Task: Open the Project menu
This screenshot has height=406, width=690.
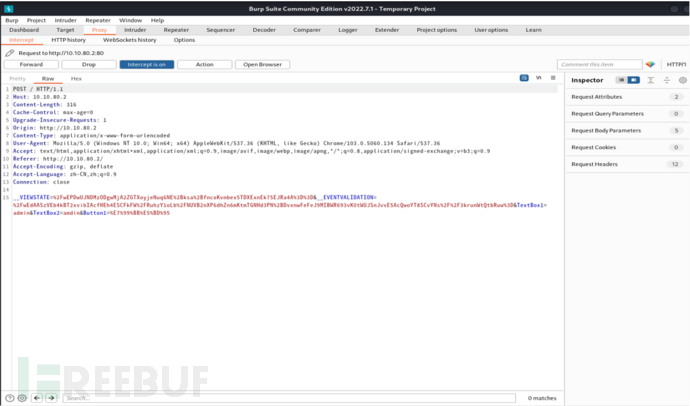Action: [36, 20]
